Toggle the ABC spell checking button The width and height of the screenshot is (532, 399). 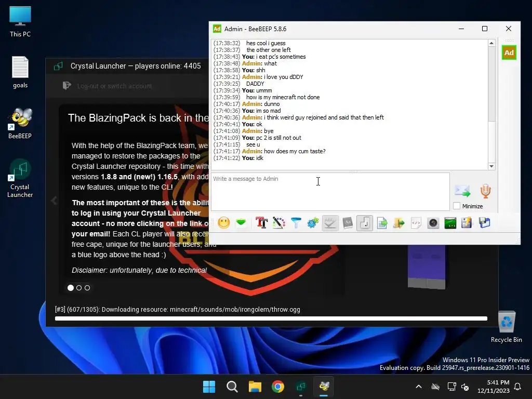point(330,223)
